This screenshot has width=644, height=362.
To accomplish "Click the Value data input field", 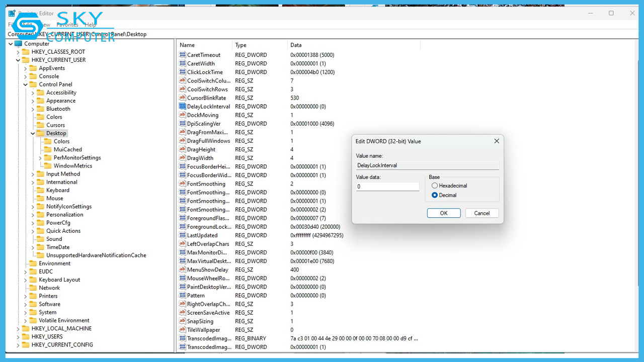I will point(387,186).
